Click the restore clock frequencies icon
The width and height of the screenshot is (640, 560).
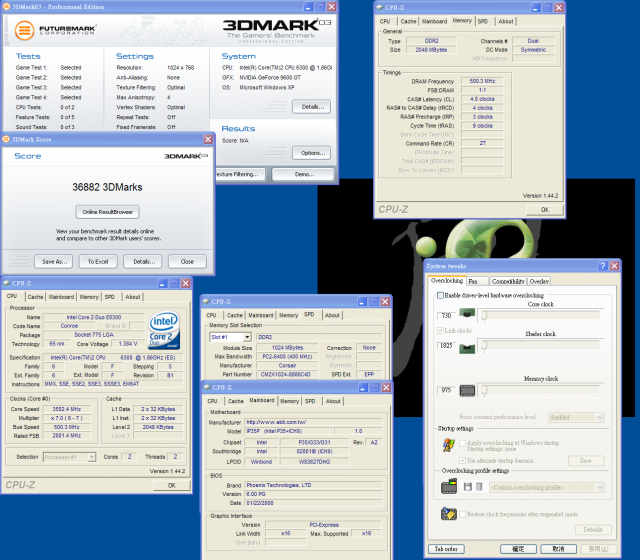click(449, 513)
